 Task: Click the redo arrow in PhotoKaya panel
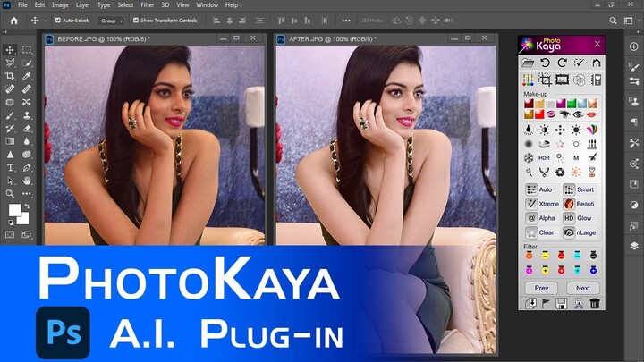point(562,63)
